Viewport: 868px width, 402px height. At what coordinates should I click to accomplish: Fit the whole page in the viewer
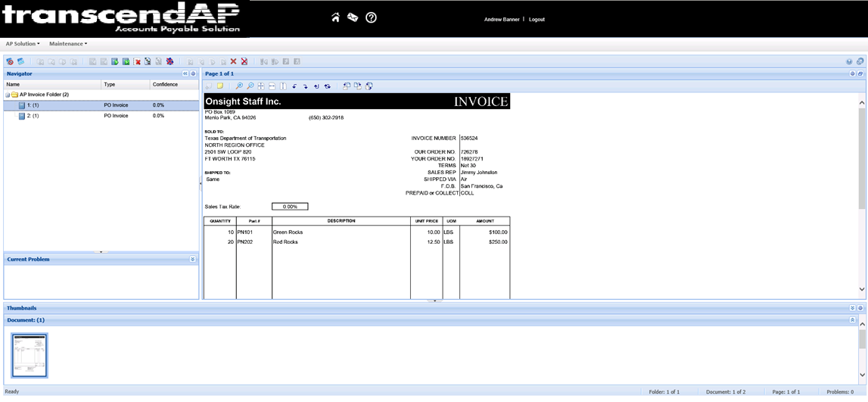(261, 86)
